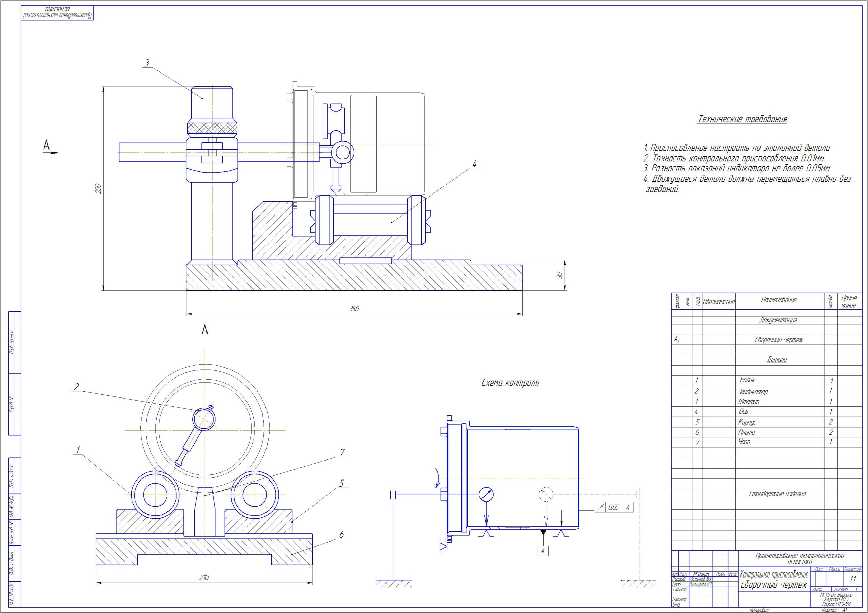
Task: Click the 0.05 runout tolerance frame
Action: [614, 507]
